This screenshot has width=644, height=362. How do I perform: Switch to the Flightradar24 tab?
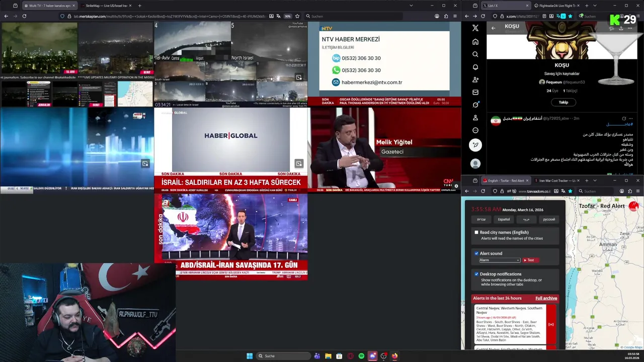[557, 6]
